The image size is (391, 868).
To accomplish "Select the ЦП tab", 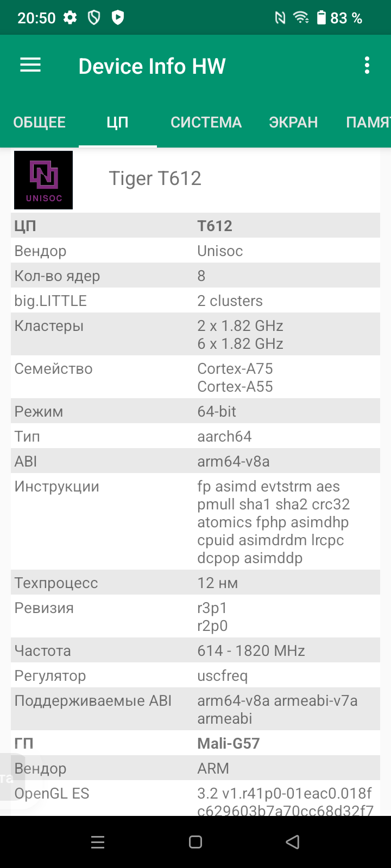I will click(x=117, y=122).
